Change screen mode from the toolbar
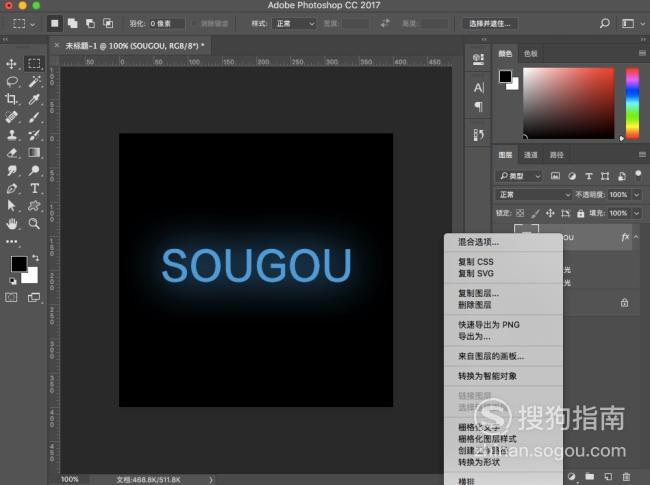This screenshot has width=650, height=485. (34, 297)
